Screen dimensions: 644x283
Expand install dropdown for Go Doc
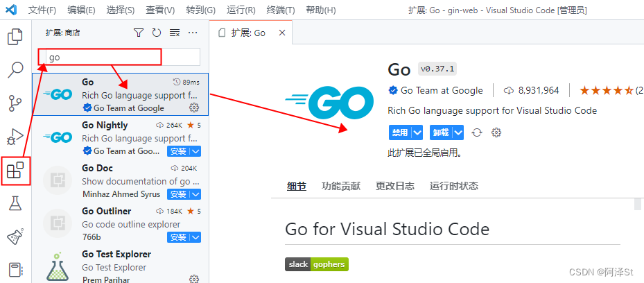click(196, 194)
